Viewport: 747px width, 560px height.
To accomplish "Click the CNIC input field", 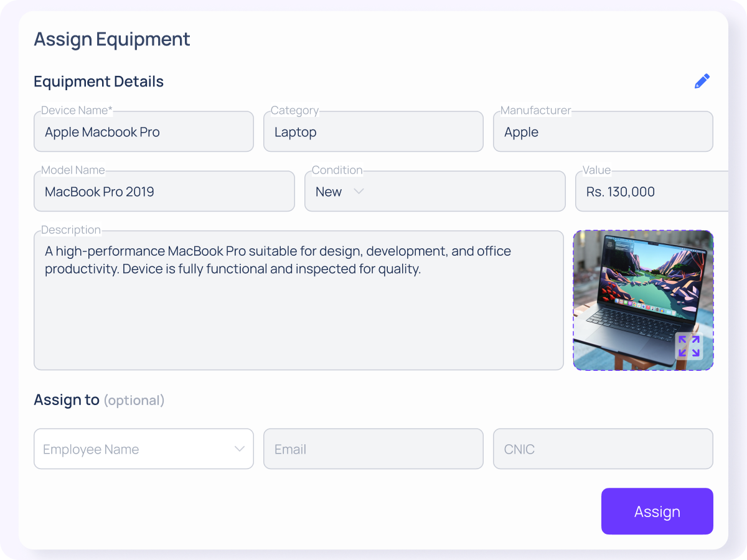I will pos(603,449).
